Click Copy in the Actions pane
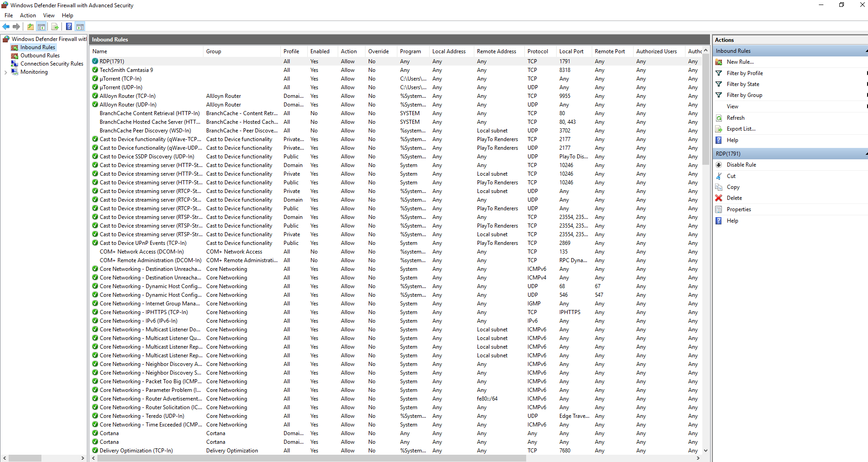 733,187
